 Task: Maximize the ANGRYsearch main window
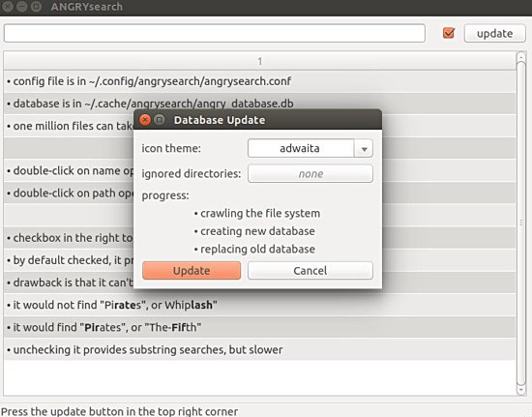click(x=36, y=7)
